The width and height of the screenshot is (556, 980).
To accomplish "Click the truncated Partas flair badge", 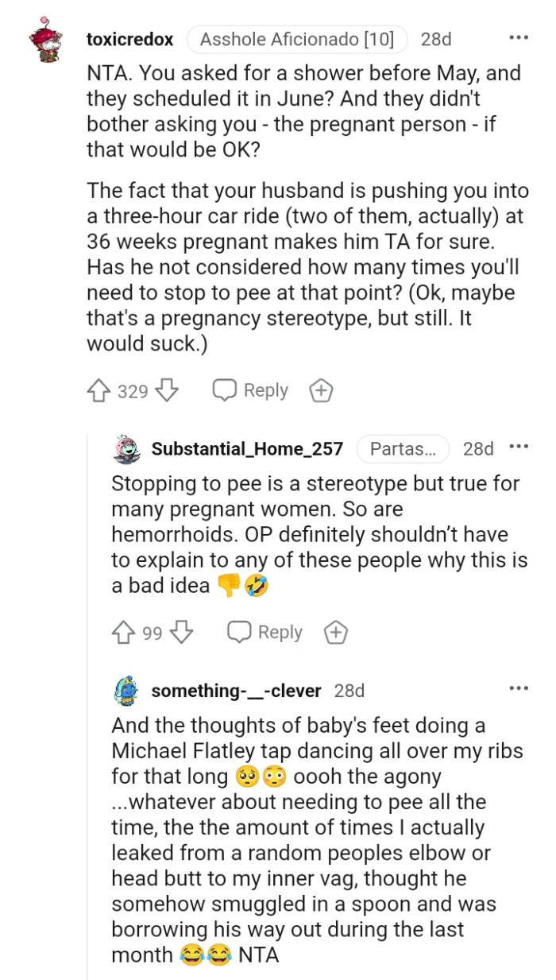I will pos(403,447).
